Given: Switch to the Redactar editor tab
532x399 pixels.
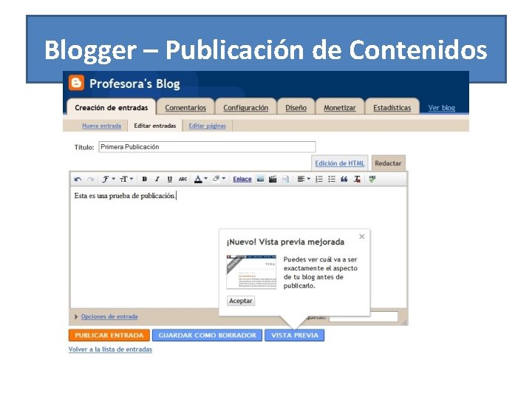Looking at the screenshot, I should [388, 163].
